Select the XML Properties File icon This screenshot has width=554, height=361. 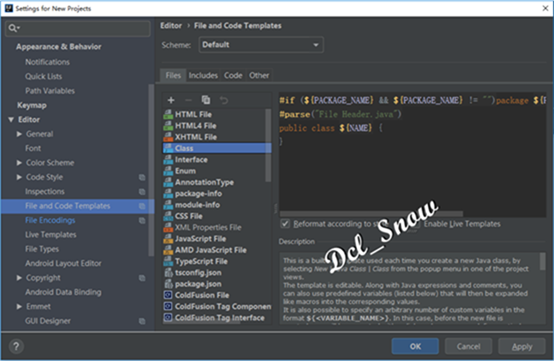(168, 227)
